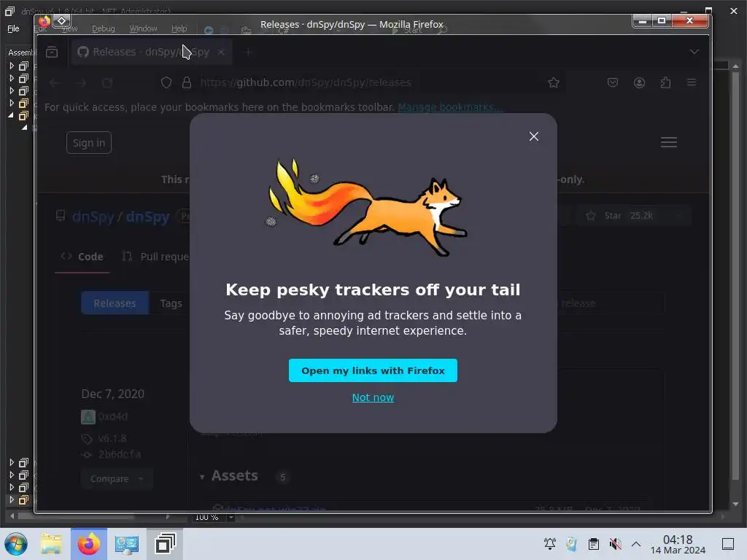Reload the current Firefox page
This screenshot has height=560, width=747.
[107, 83]
